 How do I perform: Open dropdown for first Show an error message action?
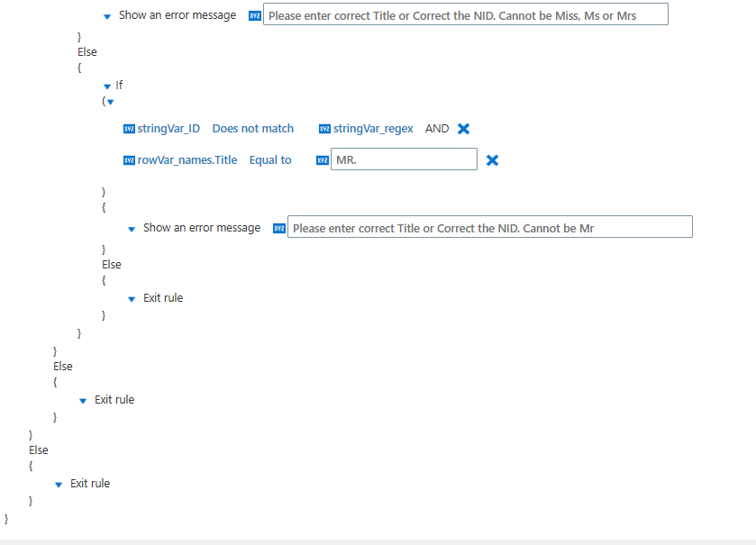click(107, 17)
